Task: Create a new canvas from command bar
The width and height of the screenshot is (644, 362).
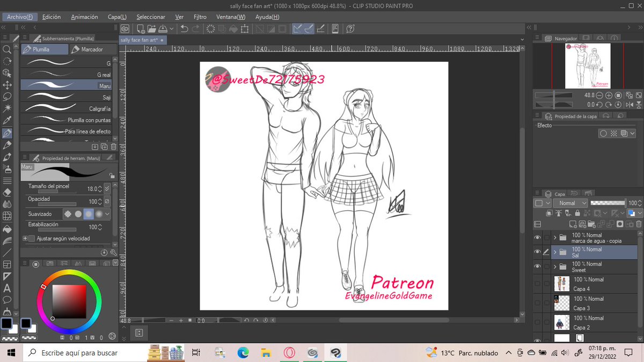Action: (x=141, y=29)
